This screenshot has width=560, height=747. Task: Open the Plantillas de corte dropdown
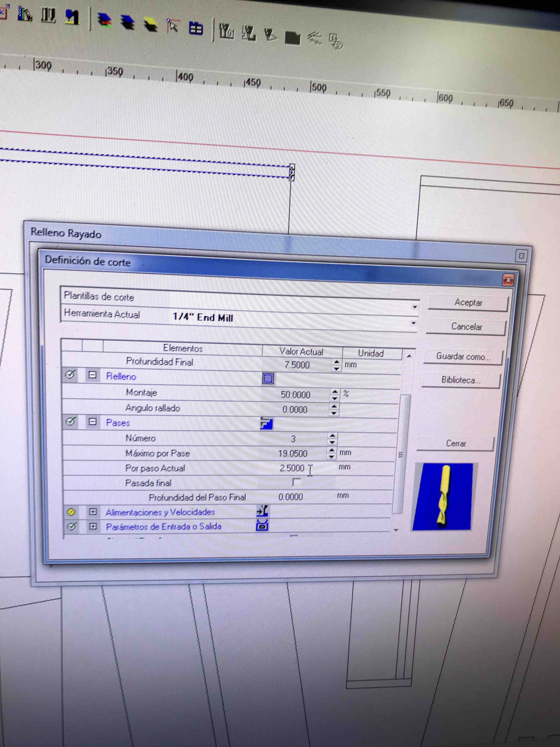point(414,307)
